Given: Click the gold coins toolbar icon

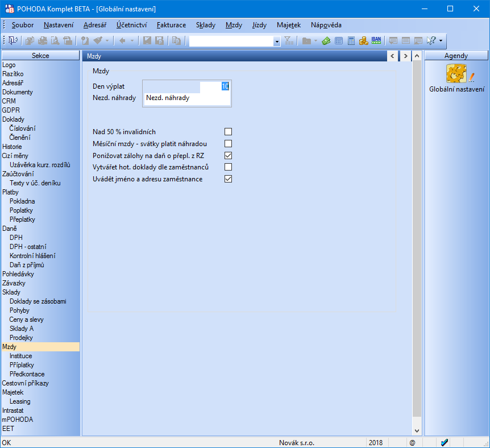Looking at the screenshot, I should (x=363, y=40).
